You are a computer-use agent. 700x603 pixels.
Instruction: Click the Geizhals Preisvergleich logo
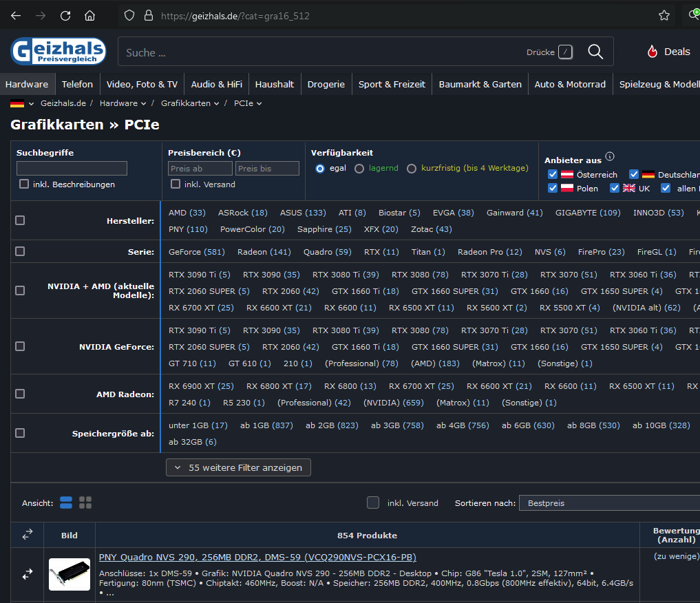(x=59, y=52)
